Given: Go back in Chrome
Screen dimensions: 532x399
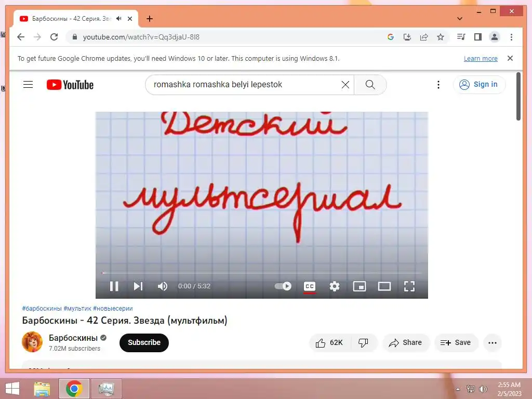Looking at the screenshot, I should click(21, 37).
